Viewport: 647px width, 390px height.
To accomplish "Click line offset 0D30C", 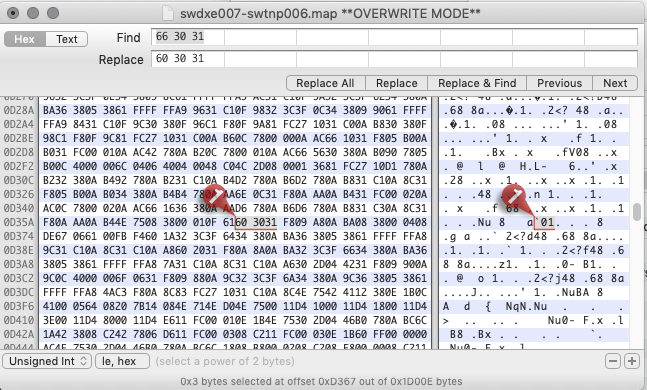I will (x=19, y=180).
